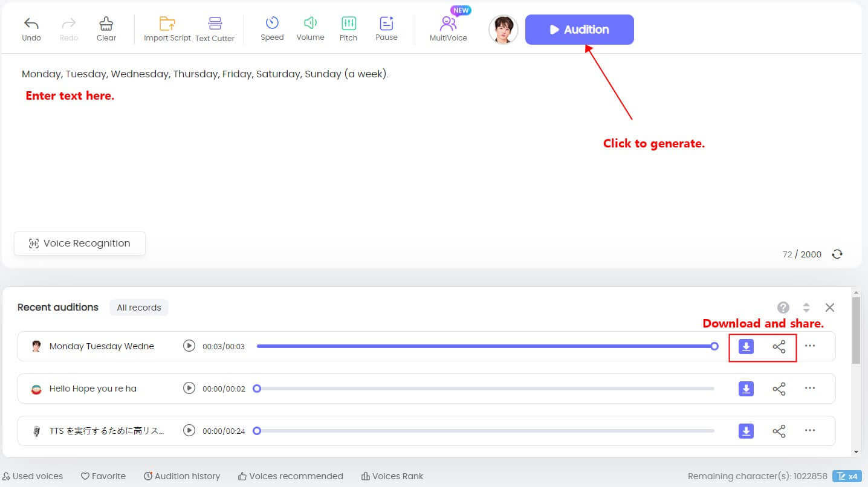The height and width of the screenshot is (487, 868).
Task: Open the help question mark icon
Action: tap(783, 308)
